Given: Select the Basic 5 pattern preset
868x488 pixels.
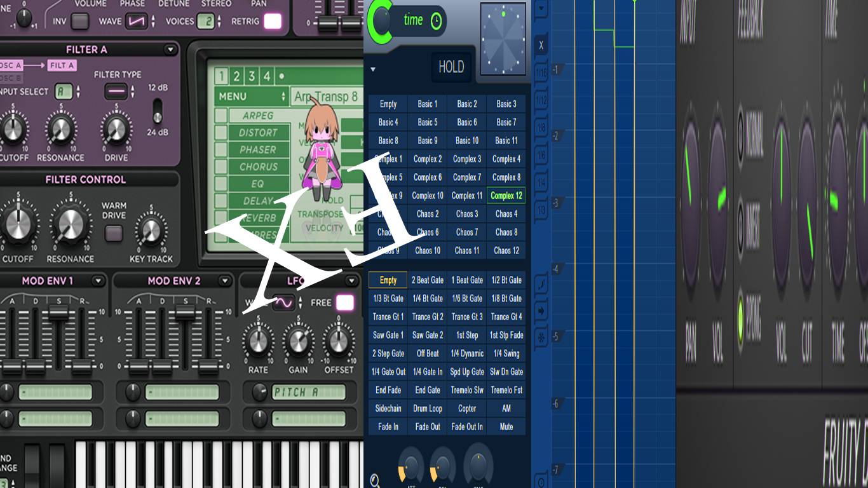Looking at the screenshot, I should tap(428, 122).
